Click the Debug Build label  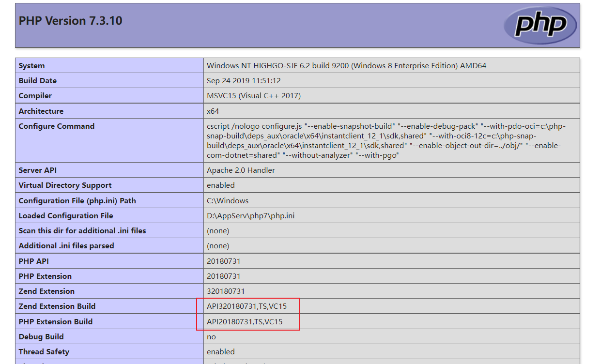click(x=41, y=336)
